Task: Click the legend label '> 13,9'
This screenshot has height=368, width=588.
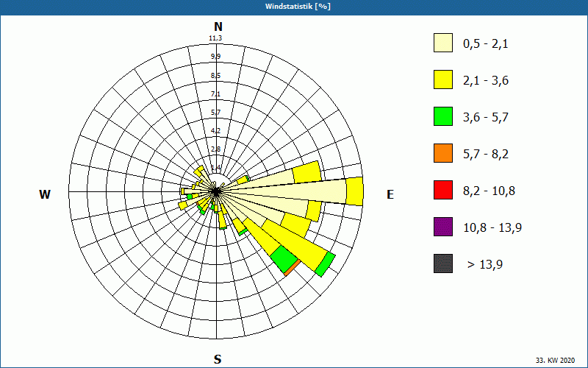Action: coord(485,265)
